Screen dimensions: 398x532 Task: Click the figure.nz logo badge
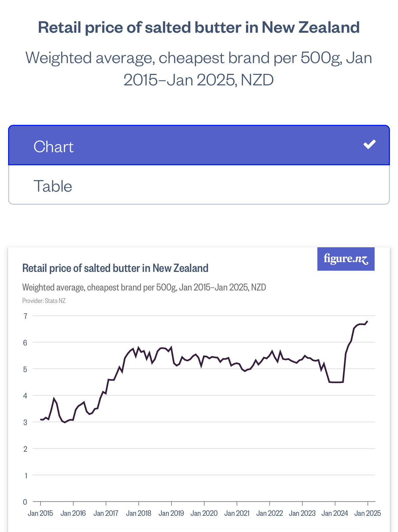click(x=346, y=259)
